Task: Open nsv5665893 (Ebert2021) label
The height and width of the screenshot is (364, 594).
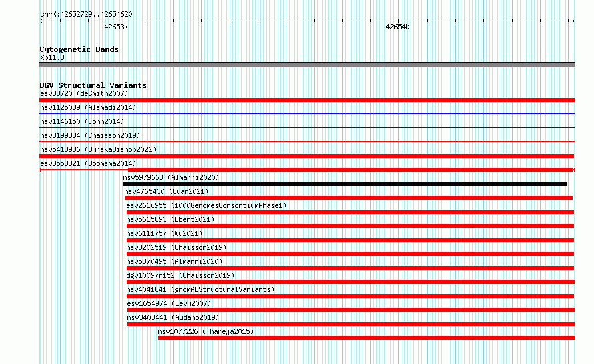Action: (170, 219)
